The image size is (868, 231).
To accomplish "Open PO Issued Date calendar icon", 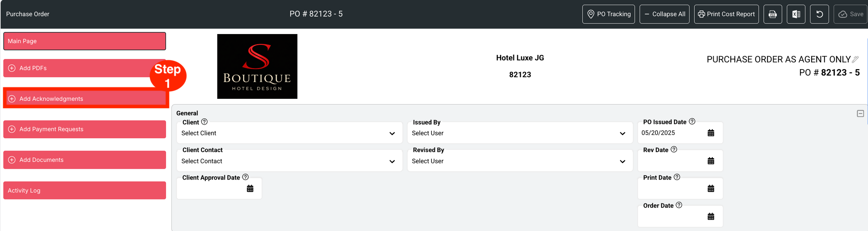I will (x=711, y=133).
